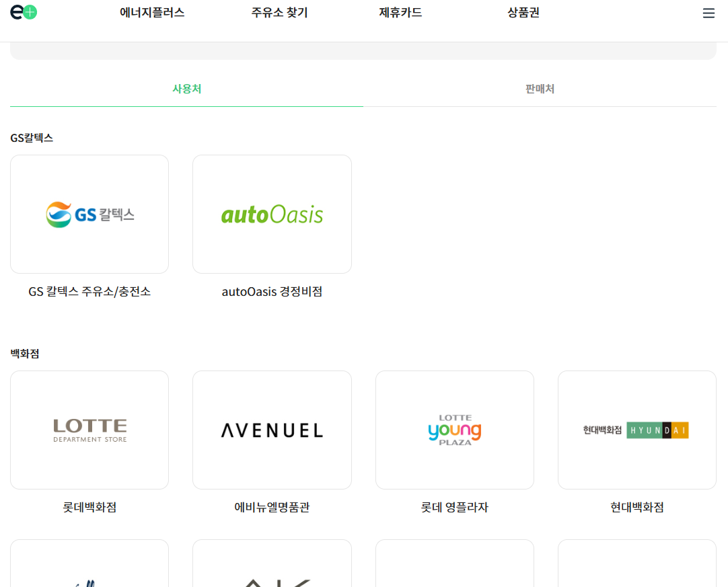Click the GS 칼텍스 주유소/충전소 label
Screen dimensions: 728x587
(x=89, y=291)
